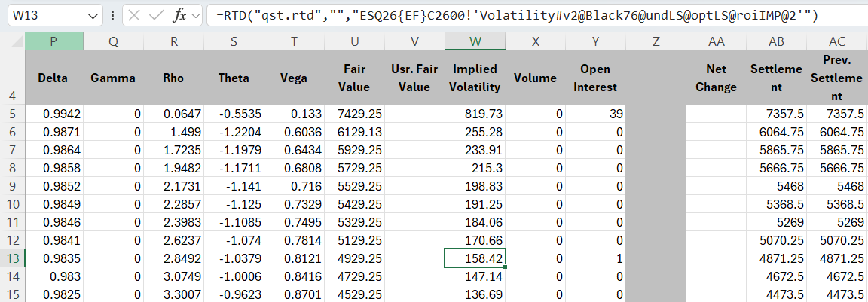Click the Fair Value header cell

[x=354, y=78]
